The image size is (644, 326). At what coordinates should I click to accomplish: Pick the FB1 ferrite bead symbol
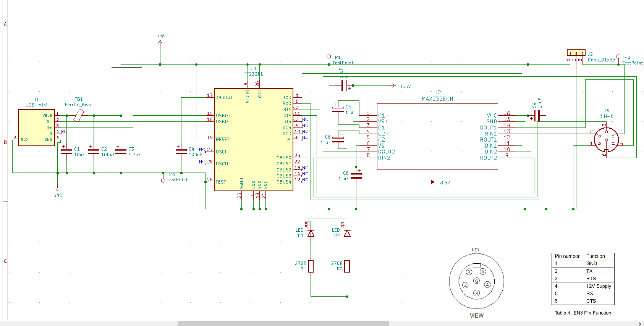coord(79,115)
